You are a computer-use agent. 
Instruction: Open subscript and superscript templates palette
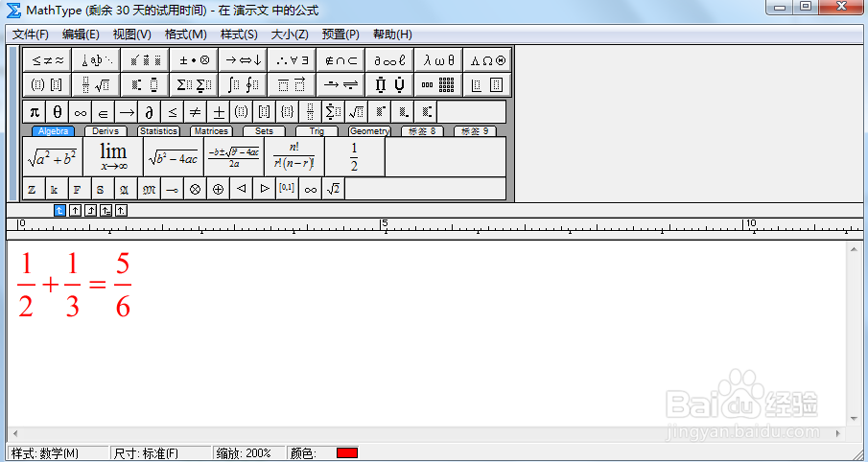[x=145, y=84]
